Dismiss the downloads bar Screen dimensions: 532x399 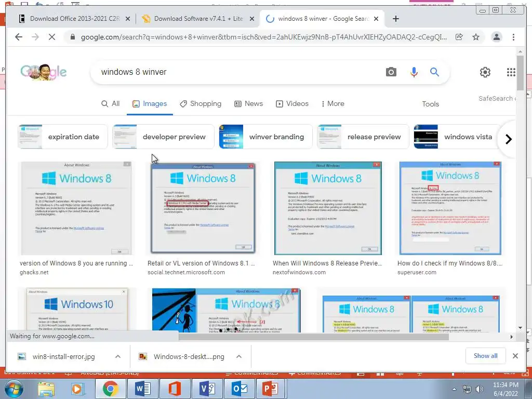click(x=515, y=356)
